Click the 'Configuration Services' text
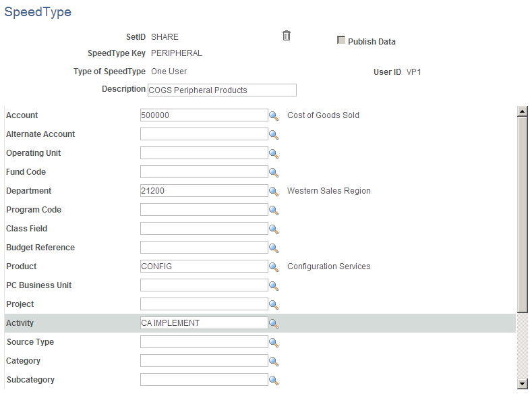The image size is (532, 394). pyautogui.click(x=329, y=266)
